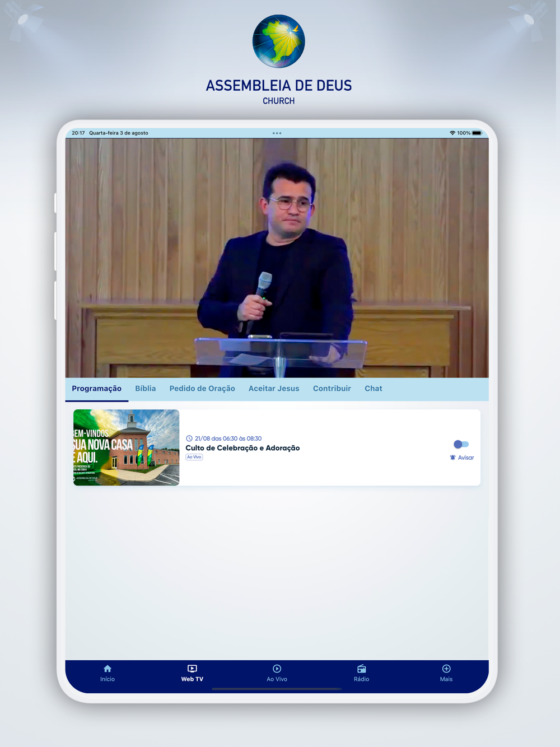
Task: Tap the Ao Vivo play icon
Action: tap(277, 669)
